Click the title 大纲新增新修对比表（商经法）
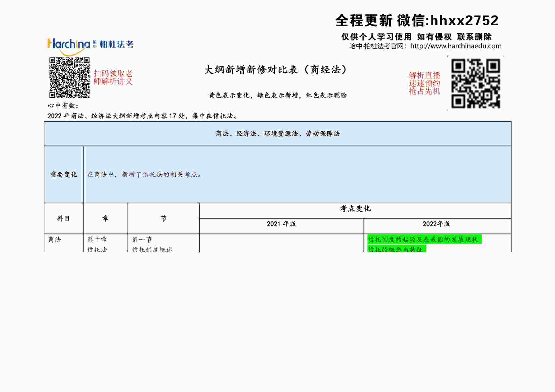 [276, 70]
